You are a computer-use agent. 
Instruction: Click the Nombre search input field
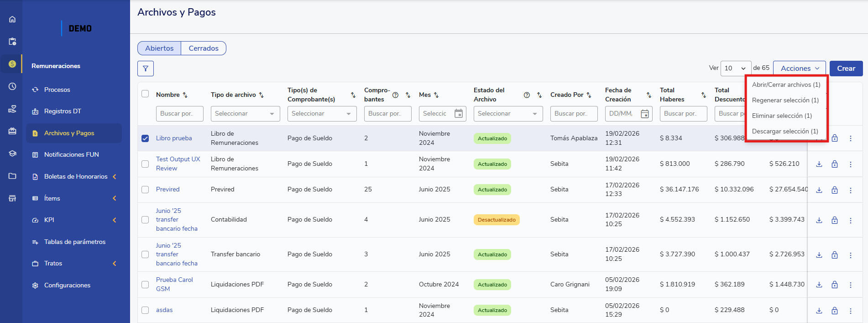[x=179, y=114]
